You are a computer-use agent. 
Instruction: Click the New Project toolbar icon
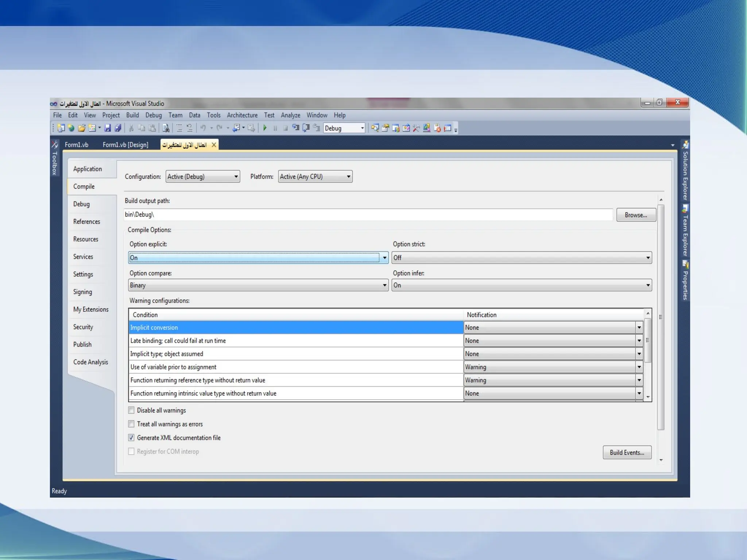[x=61, y=128]
